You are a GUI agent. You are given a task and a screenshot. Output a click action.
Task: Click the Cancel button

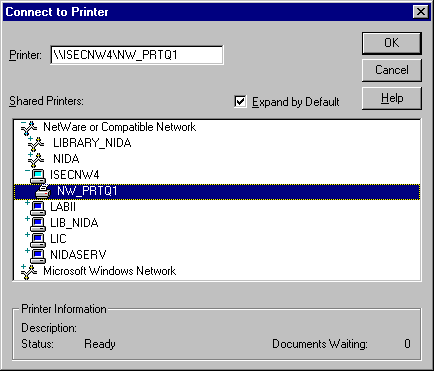392,70
